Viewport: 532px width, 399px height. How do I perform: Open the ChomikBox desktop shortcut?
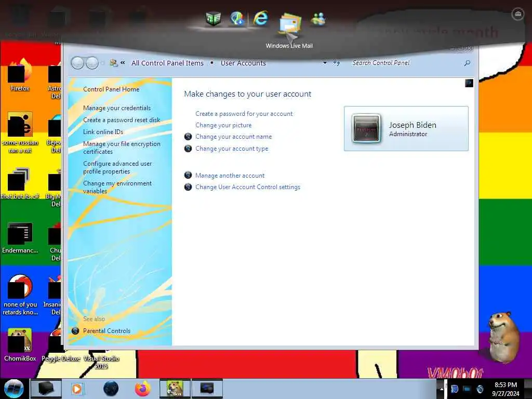[x=20, y=344]
